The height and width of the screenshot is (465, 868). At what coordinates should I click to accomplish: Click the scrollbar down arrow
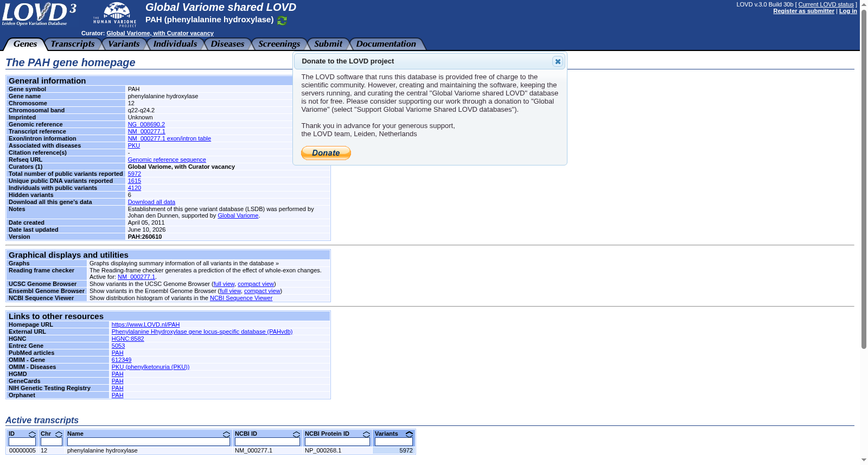point(864,461)
